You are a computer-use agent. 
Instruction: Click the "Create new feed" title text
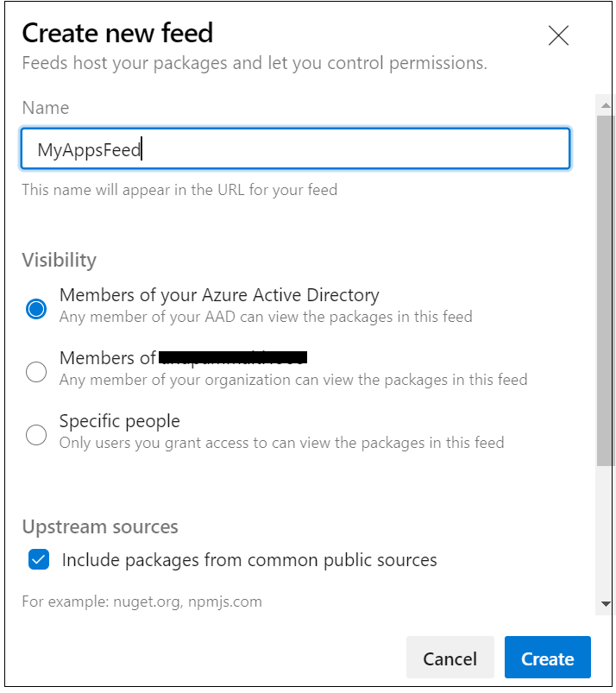click(x=116, y=33)
